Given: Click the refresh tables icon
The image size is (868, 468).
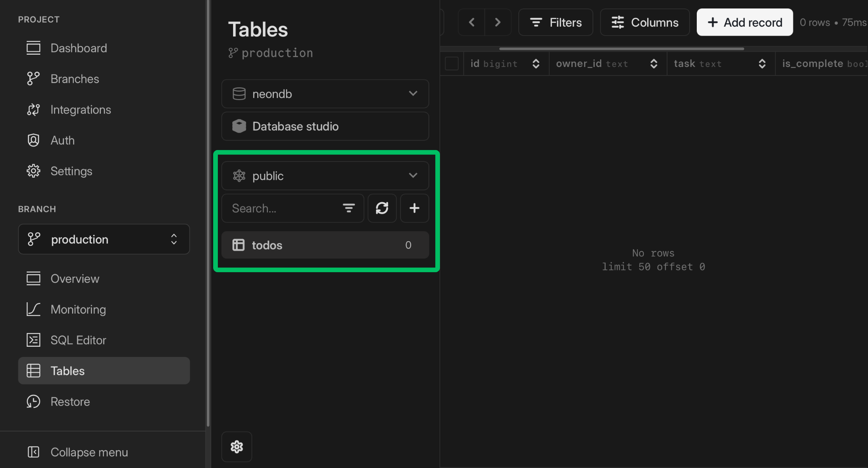Looking at the screenshot, I should coord(382,208).
